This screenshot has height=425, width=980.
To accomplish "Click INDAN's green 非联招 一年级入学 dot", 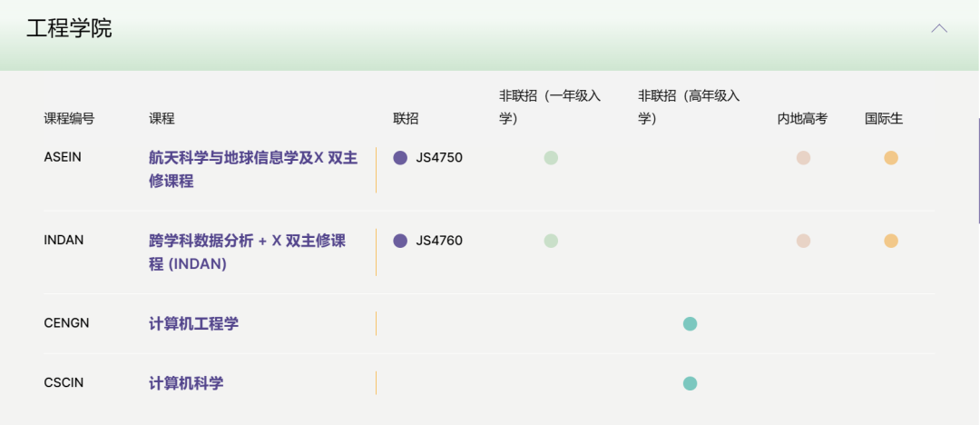I will click(551, 241).
